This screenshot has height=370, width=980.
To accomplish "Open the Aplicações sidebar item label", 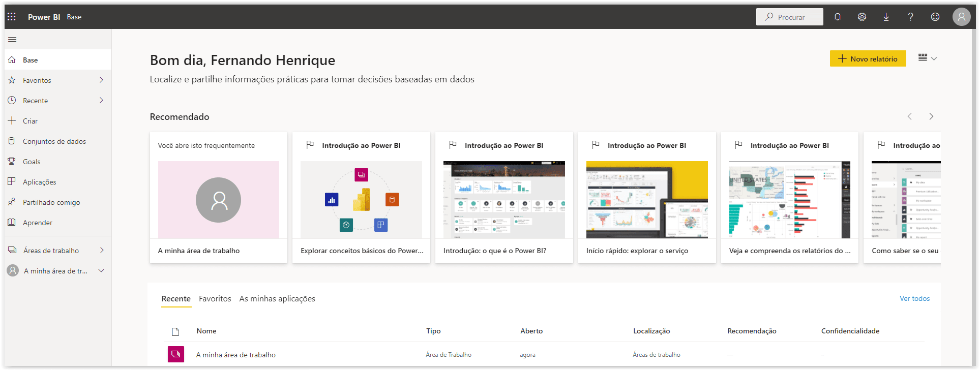I will coord(40,182).
